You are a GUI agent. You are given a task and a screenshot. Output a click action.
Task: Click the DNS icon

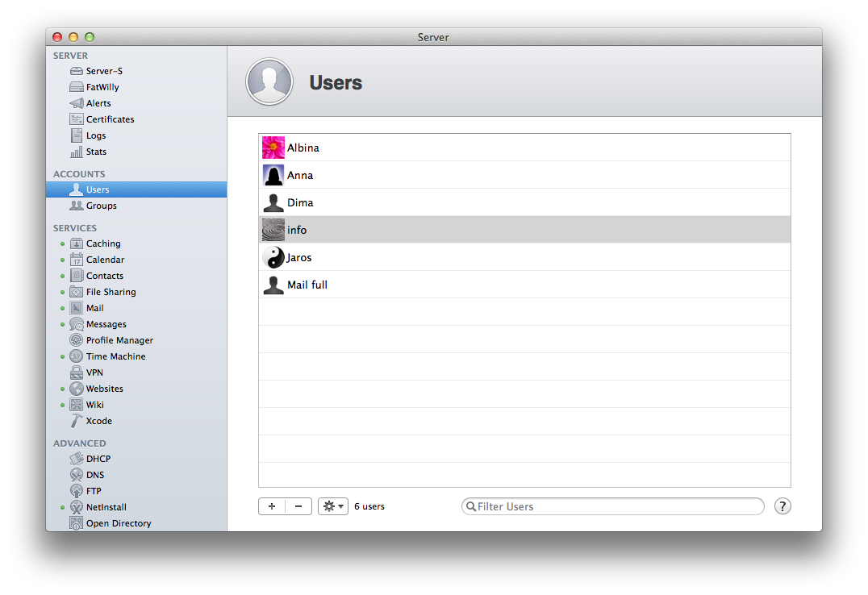(x=77, y=475)
